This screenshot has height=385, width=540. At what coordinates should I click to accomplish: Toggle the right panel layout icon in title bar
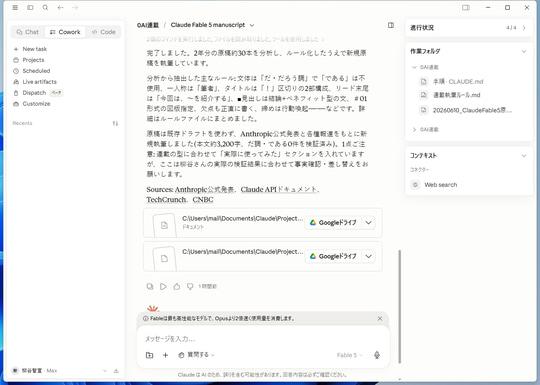pos(466,7)
